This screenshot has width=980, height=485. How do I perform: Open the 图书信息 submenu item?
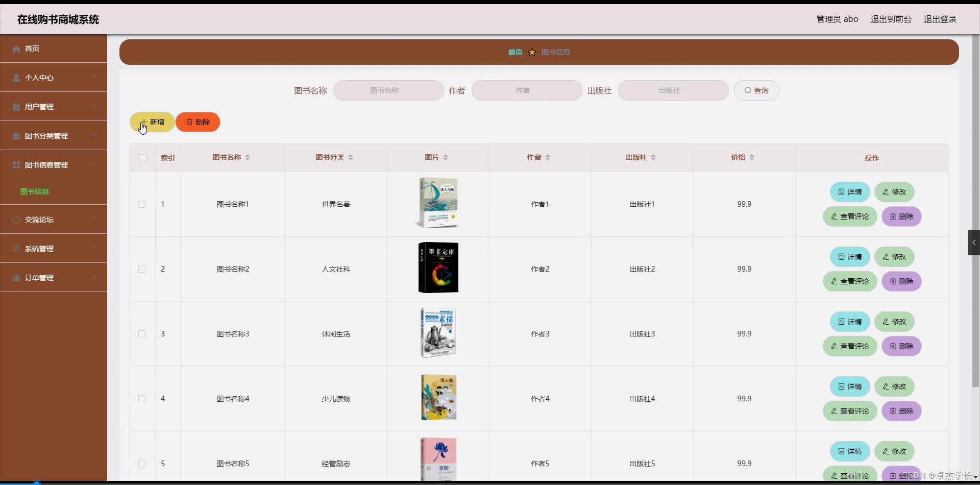coord(34,191)
